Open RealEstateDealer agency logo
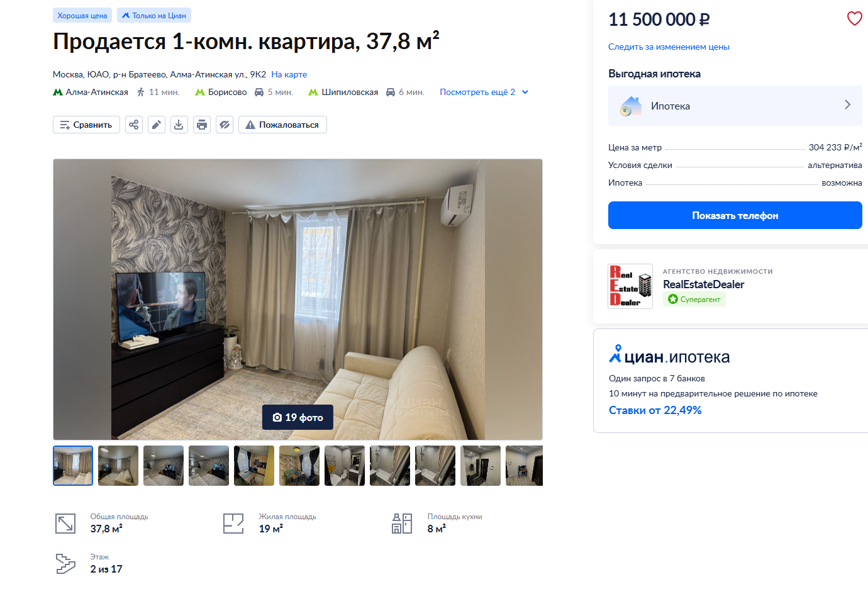Viewport: 868px width, 589px height. click(x=630, y=286)
